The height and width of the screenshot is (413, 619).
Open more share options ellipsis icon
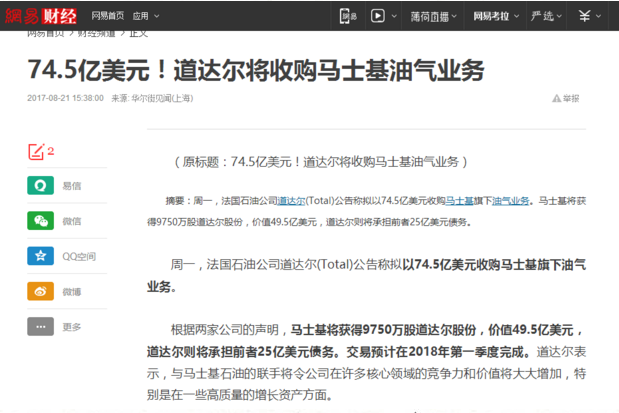pyautogui.click(x=40, y=327)
